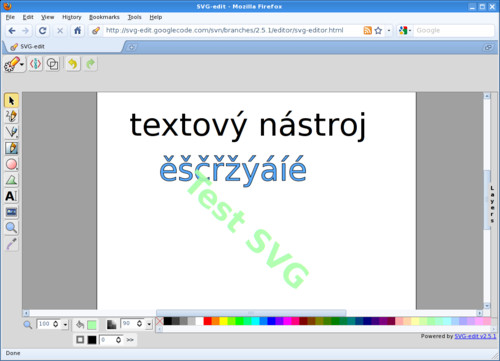Open the light green fill color picker
This screenshot has height=361, width=500.
click(92, 325)
